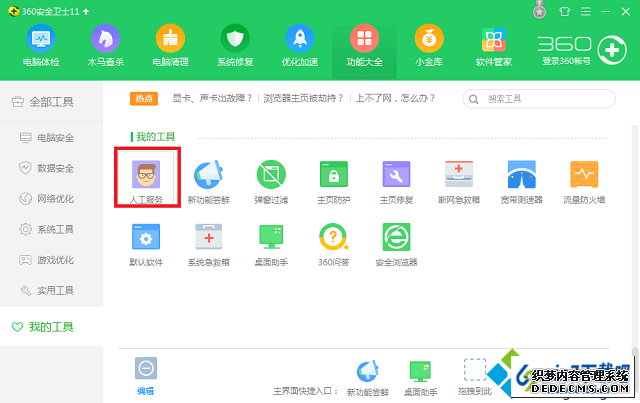
Task: Launch 主页防护 tool
Action: 333,182
